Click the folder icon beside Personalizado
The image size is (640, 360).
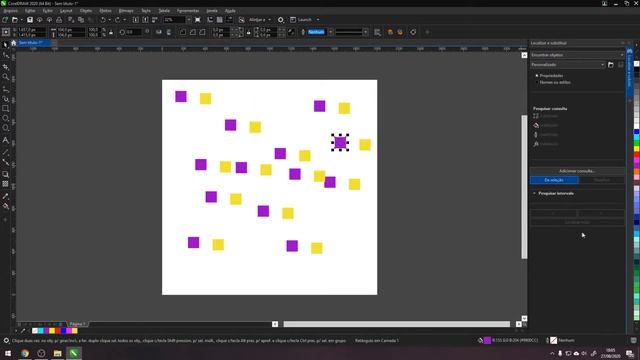click(611, 64)
